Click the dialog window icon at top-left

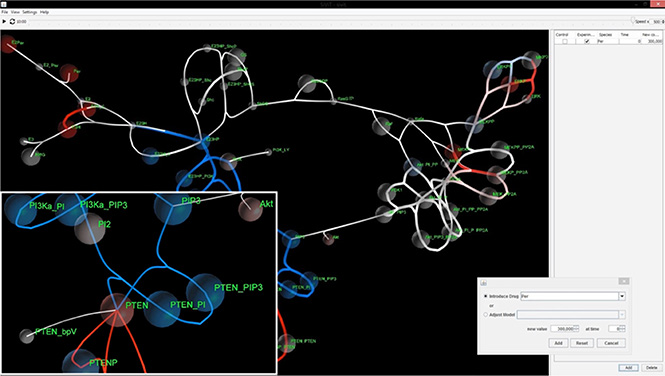483,282
